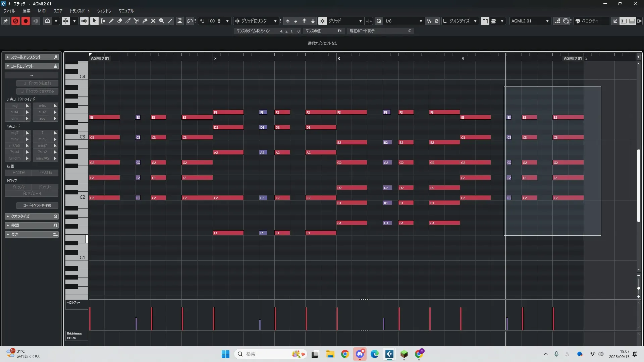Click the maj7 chord button

click(14, 133)
